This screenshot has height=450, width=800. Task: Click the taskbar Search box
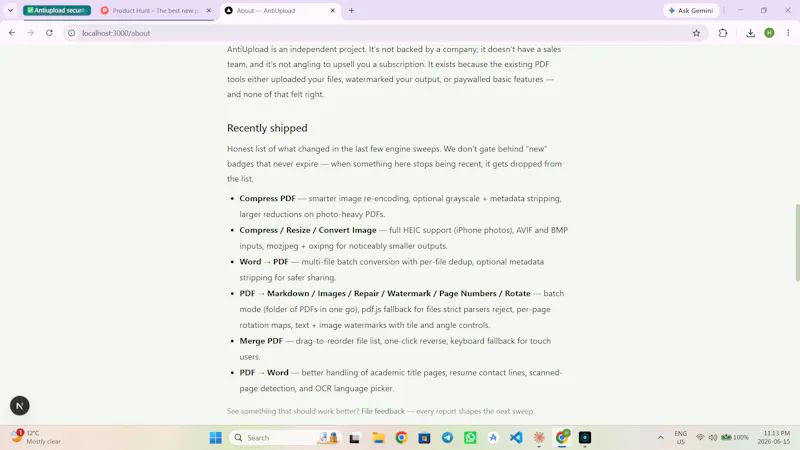286,438
